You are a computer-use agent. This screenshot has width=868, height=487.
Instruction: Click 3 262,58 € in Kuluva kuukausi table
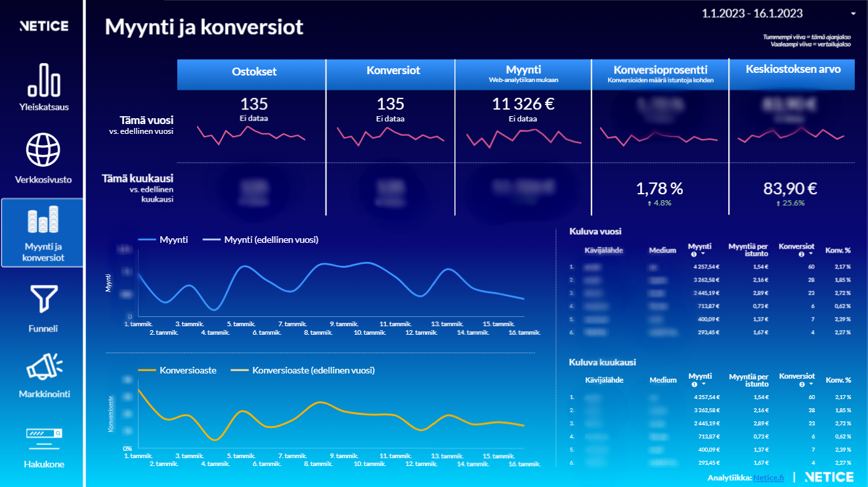(706, 410)
